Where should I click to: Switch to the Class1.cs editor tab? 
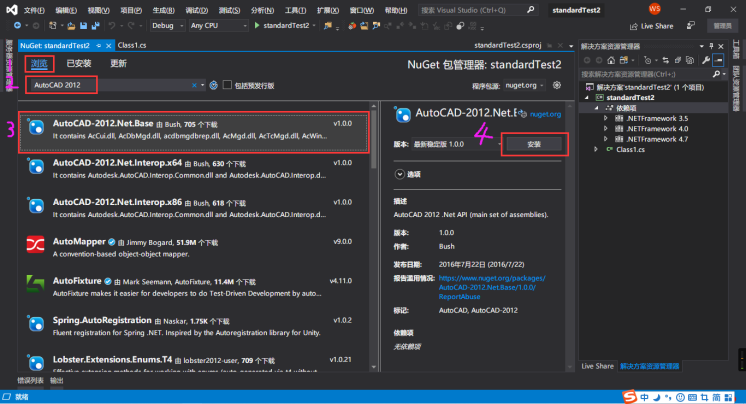[132, 45]
